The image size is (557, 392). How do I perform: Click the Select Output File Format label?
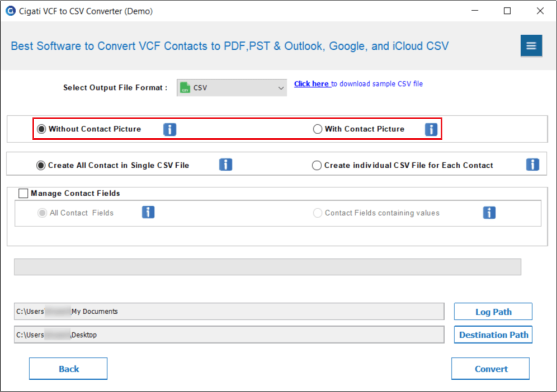click(115, 88)
